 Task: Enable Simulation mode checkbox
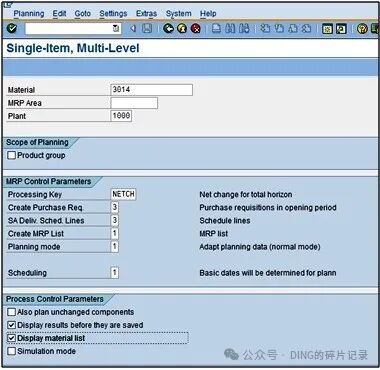12,351
